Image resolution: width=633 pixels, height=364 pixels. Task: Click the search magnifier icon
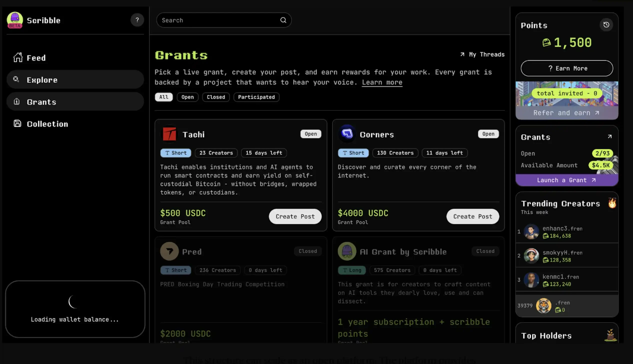(283, 20)
